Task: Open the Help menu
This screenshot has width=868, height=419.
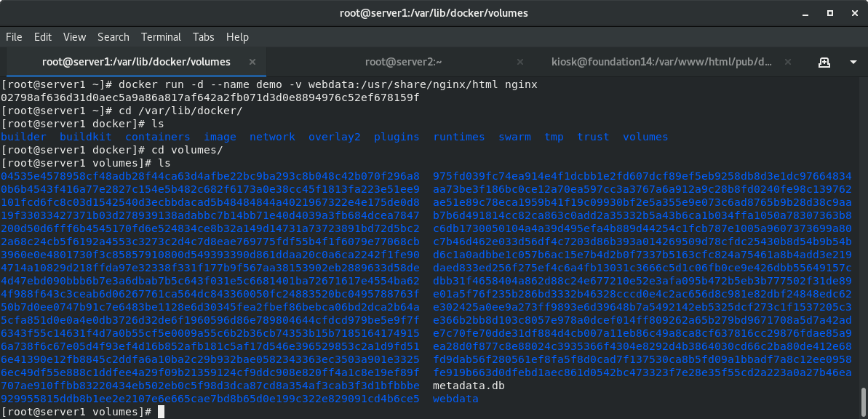Action: point(237,37)
